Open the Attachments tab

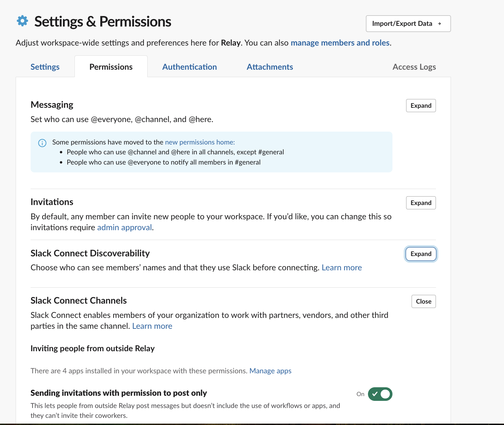[x=270, y=67]
